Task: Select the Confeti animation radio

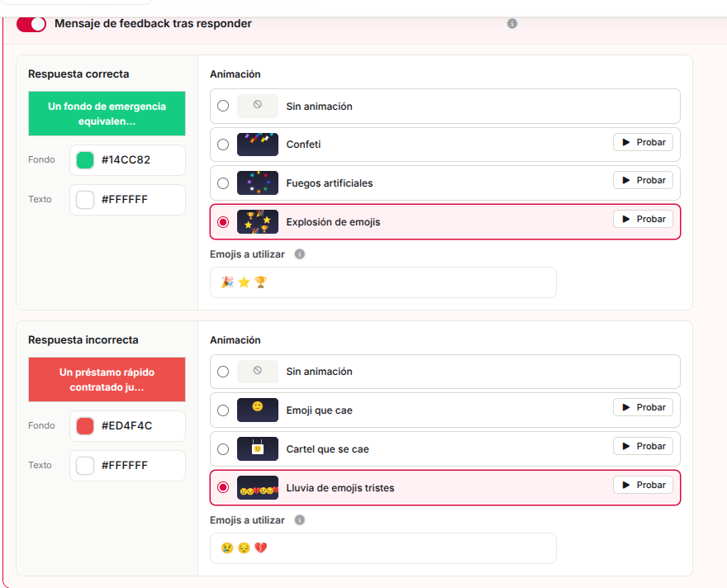Action: 223,145
